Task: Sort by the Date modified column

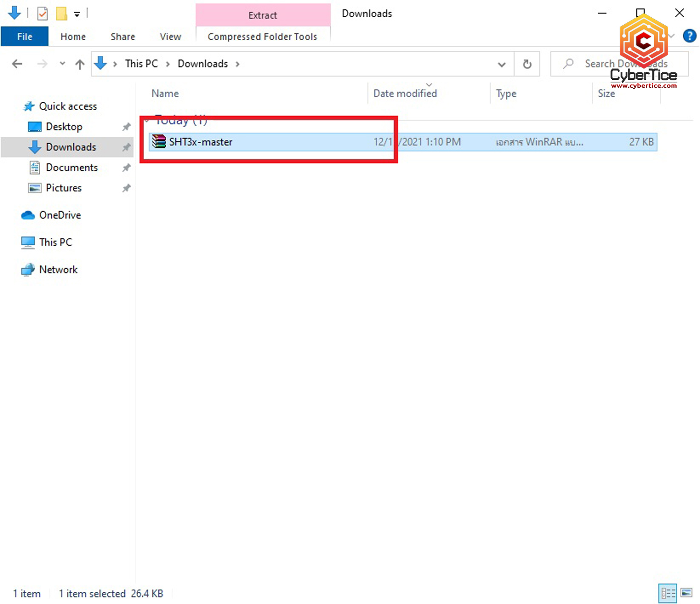Action: [x=405, y=93]
